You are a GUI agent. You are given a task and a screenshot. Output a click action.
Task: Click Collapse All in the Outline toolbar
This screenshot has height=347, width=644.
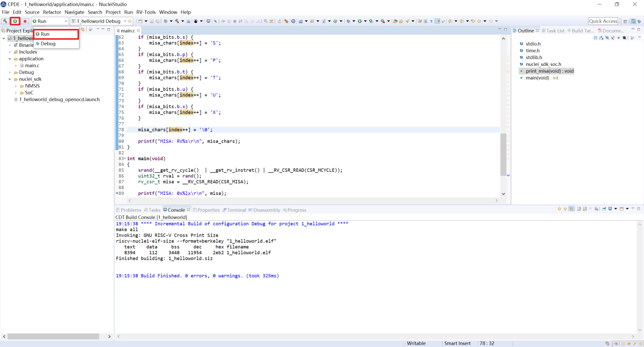595,38
